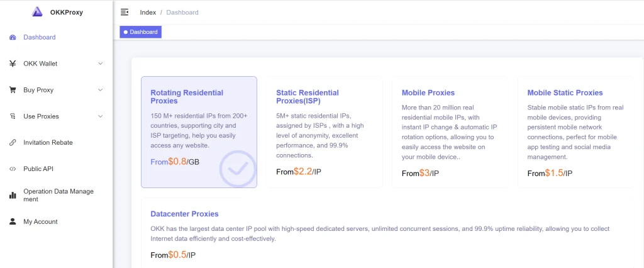The width and height of the screenshot is (644, 268).
Task: Select the Mobile Proxies card
Action: coord(450,132)
